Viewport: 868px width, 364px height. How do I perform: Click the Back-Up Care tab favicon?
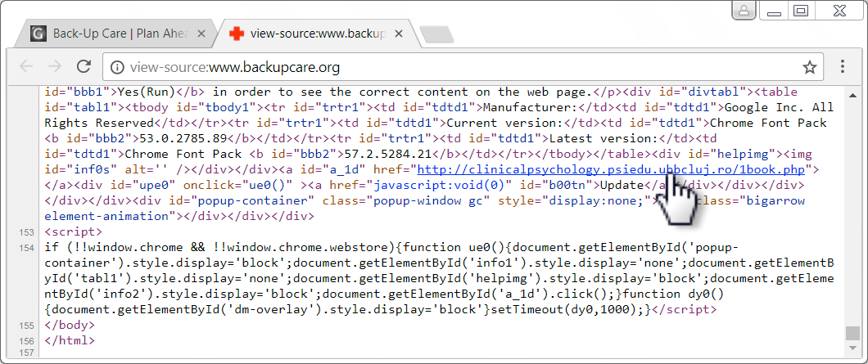[38, 34]
